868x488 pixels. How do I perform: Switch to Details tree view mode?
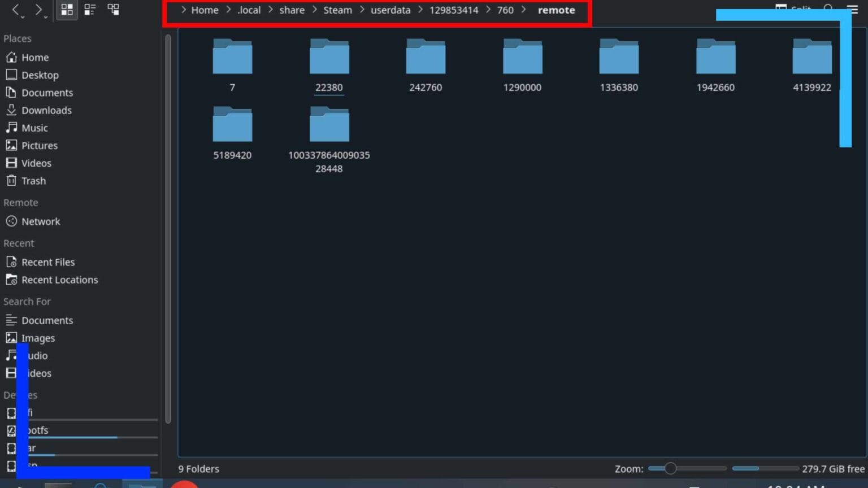[113, 10]
